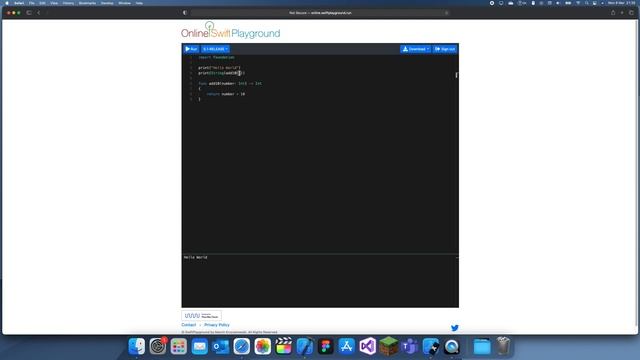
Task: Click the Safari address bar
Action: click(320, 13)
